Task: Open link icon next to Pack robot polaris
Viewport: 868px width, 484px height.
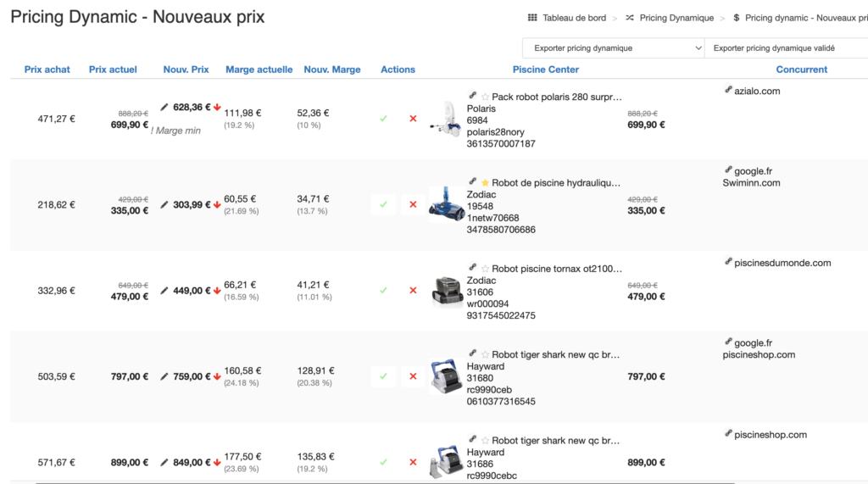Action: [472, 96]
